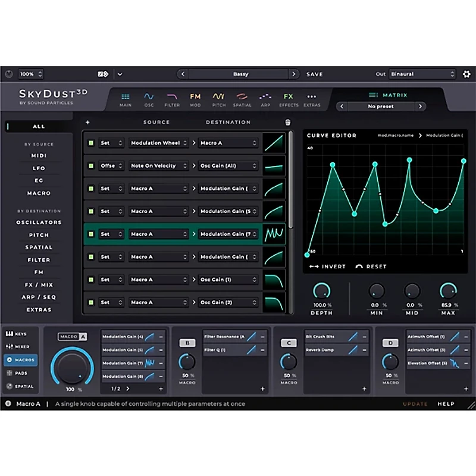Disable the Note On Velocity matrix row

click(x=90, y=165)
